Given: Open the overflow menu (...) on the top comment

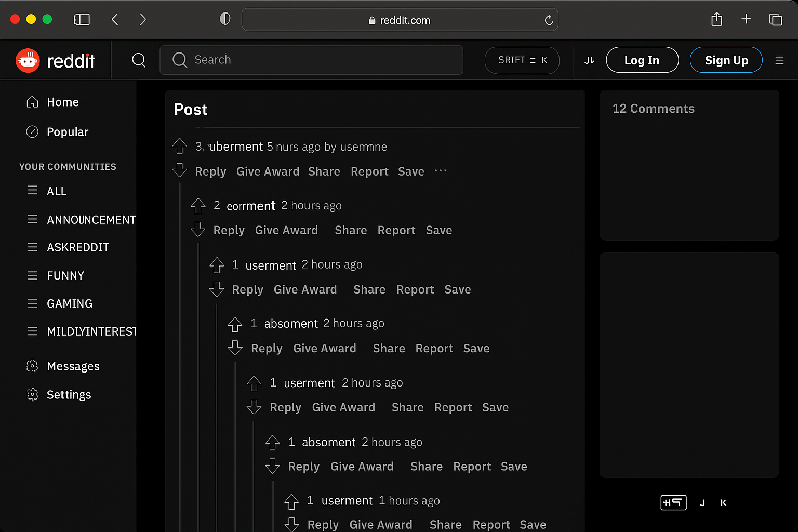Looking at the screenshot, I should [x=440, y=171].
